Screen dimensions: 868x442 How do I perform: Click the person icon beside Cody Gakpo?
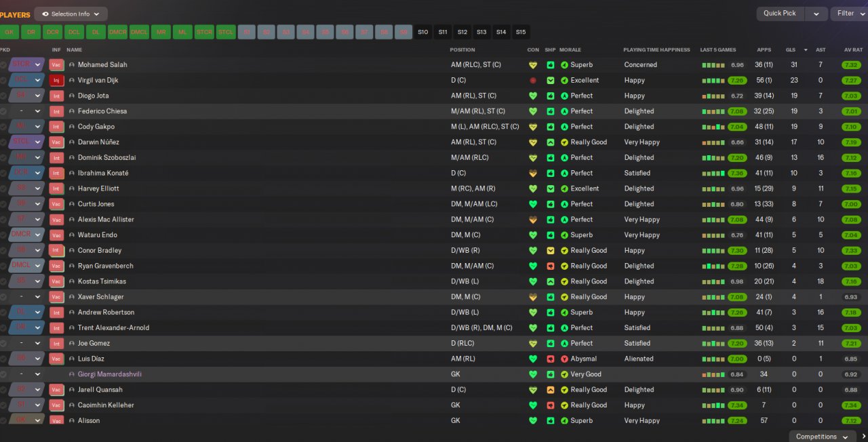click(72, 127)
